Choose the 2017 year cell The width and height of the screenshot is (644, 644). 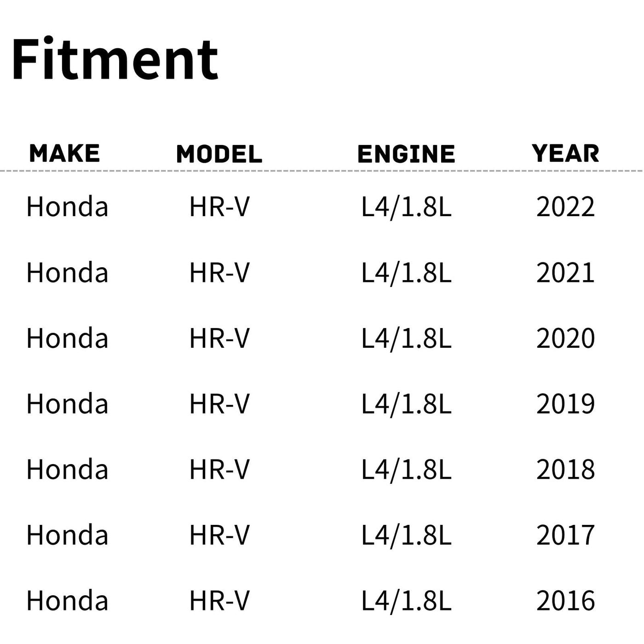coord(565,535)
